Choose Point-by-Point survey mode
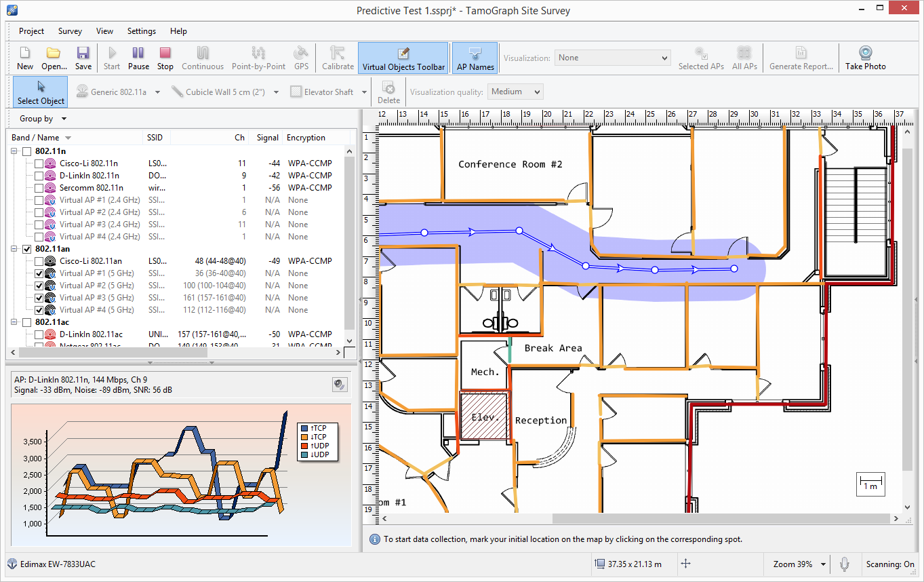Viewport: 924px width, 582px height. 259,58
